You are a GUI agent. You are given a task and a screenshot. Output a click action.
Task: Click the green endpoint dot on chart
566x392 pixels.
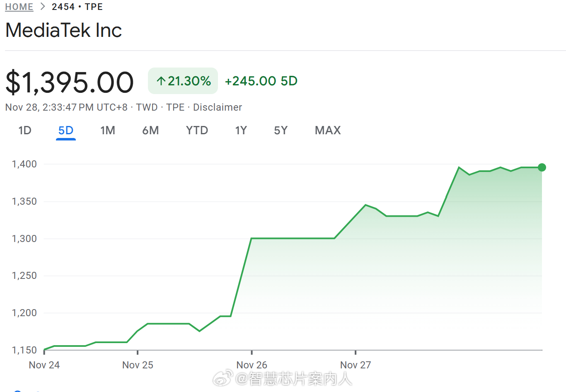(542, 167)
